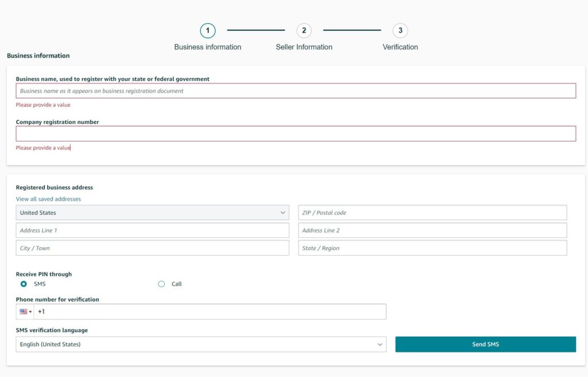Click step 3 circle in the progress bar
The image size is (588, 377).
tap(399, 30)
